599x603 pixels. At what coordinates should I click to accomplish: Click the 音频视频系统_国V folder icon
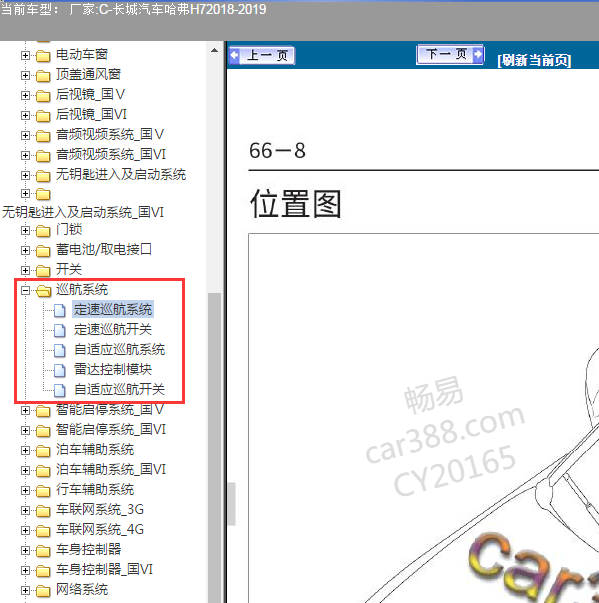[43, 136]
